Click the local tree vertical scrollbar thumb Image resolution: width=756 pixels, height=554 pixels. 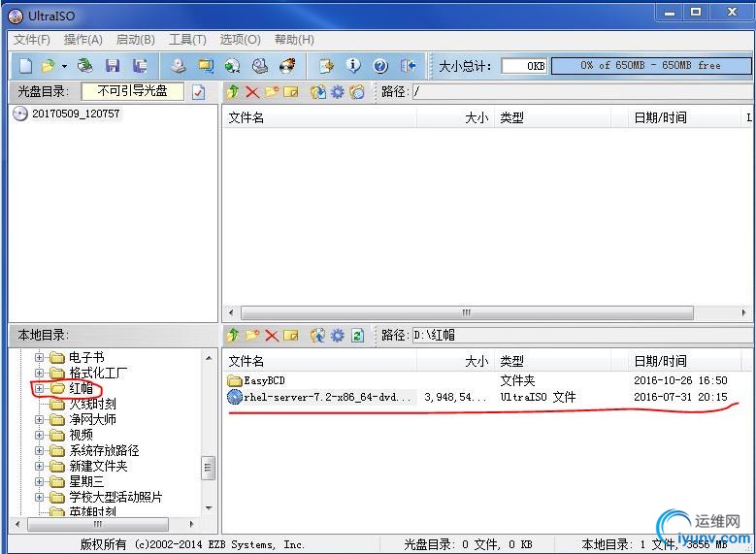pos(209,468)
